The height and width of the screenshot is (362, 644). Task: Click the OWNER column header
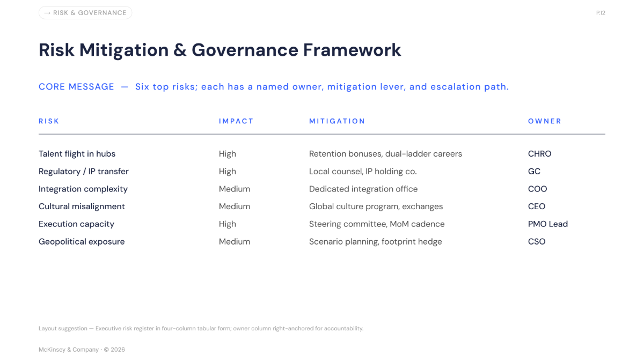[545, 121]
